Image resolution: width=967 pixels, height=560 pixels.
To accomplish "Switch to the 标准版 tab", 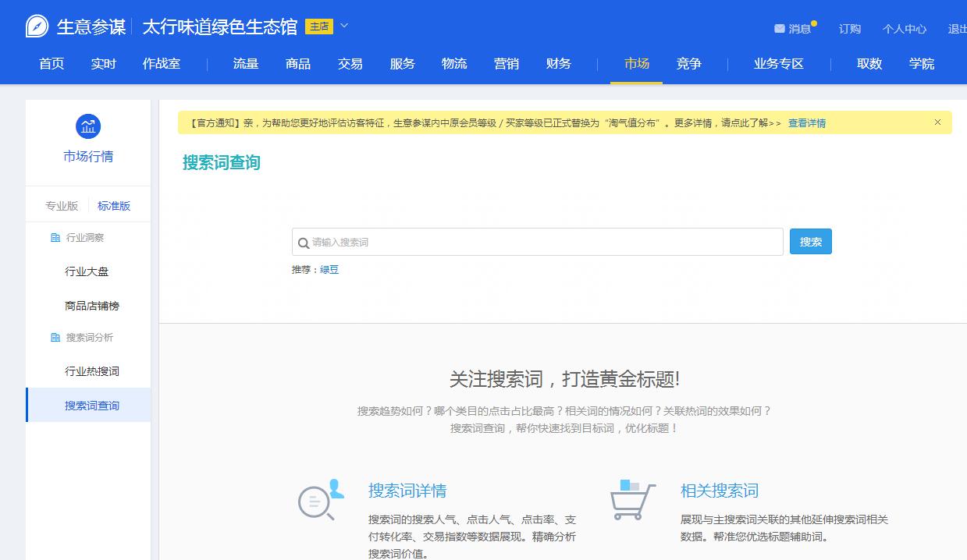I will point(113,204).
